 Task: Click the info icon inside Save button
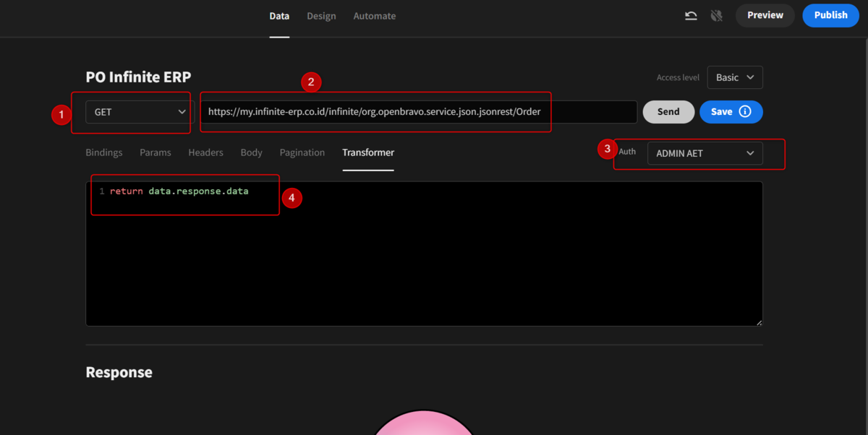tap(745, 112)
